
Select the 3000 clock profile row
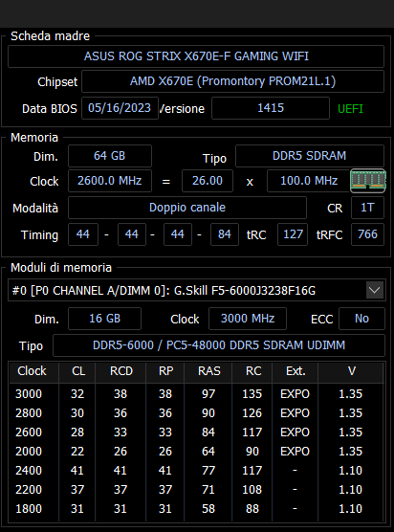click(x=197, y=394)
